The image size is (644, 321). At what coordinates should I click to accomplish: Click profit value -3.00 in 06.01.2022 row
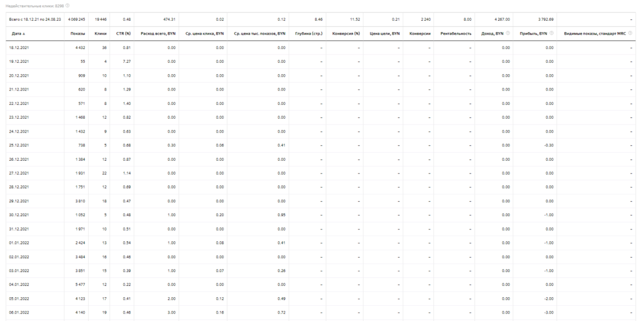pyautogui.click(x=548, y=313)
